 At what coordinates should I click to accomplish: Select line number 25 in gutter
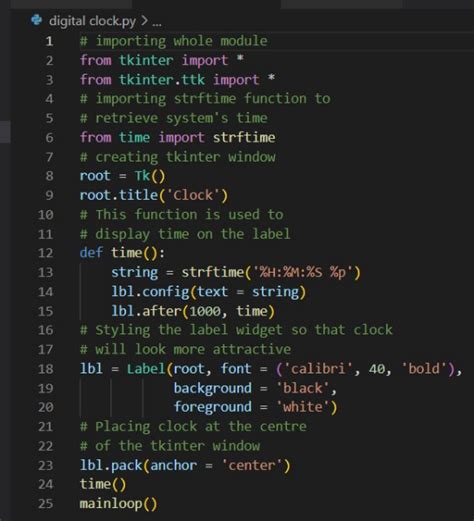click(x=46, y=503)
